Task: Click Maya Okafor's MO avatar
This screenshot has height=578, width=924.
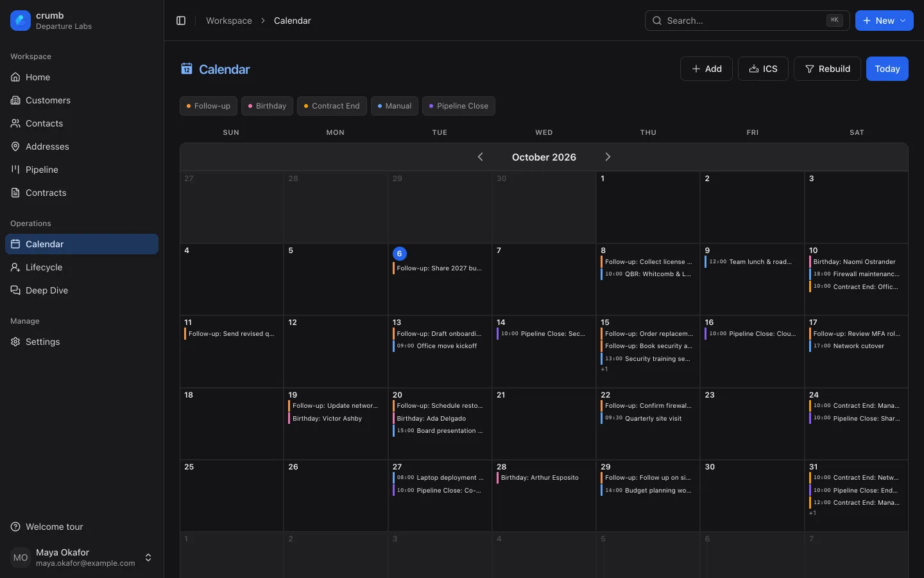Action: (21, 557)
